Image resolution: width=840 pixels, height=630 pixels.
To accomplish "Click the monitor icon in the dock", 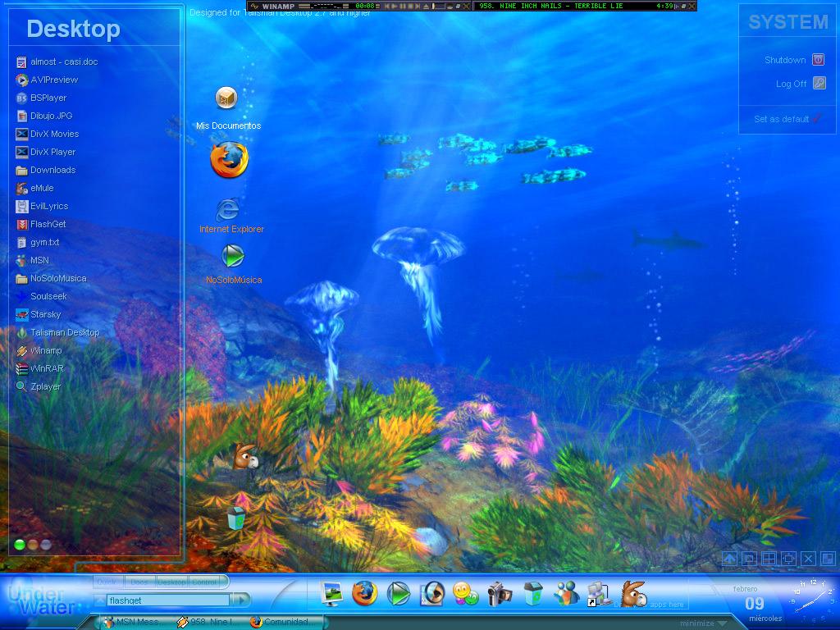I will pyautogui.click(x=331, y=594).
